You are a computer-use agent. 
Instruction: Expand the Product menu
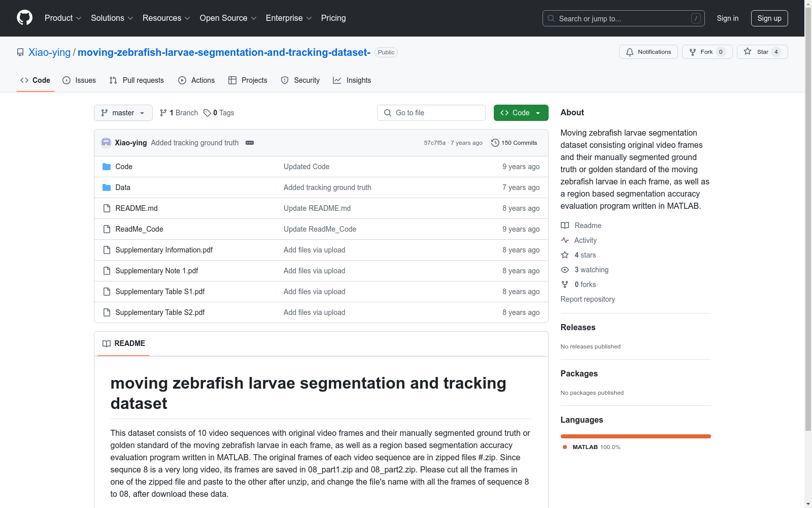point(63,18)
